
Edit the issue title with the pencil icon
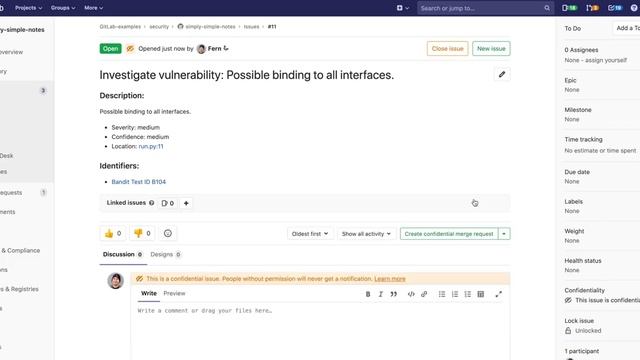pos(502,74)
